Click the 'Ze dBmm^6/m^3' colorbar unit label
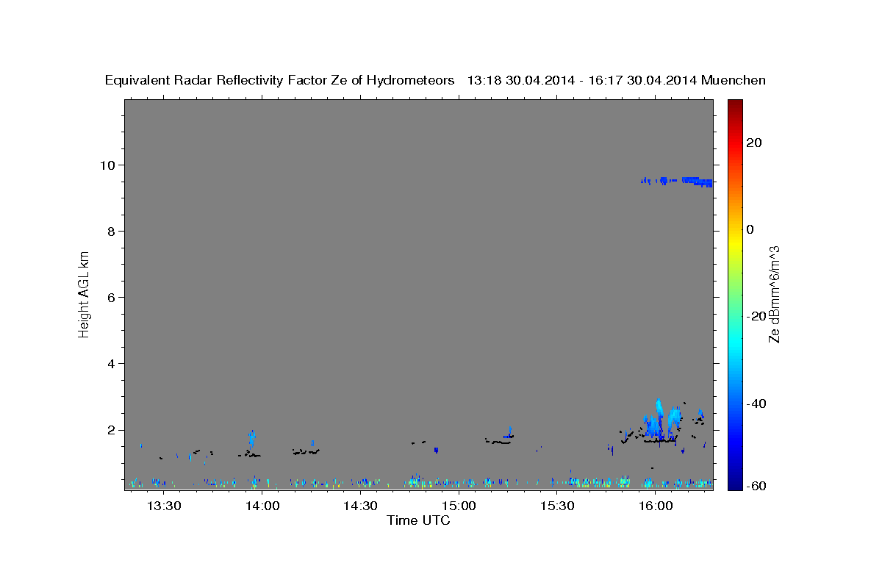Screen dimensions: 882x588 [x=774, y=294]
